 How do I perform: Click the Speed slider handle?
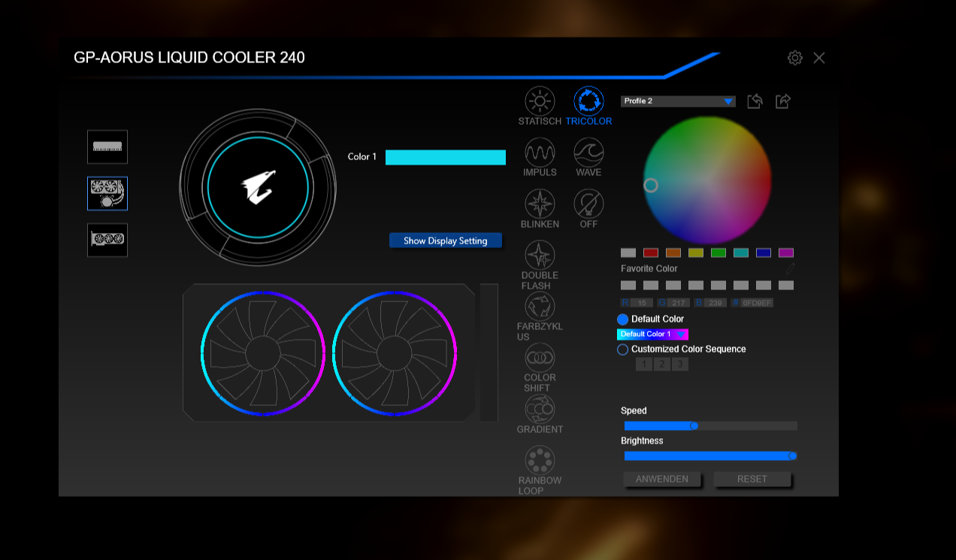pos(694,426)
